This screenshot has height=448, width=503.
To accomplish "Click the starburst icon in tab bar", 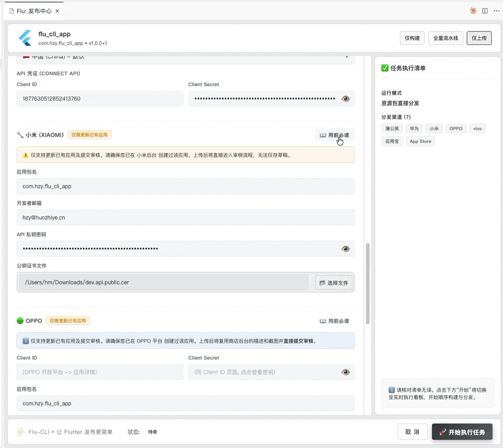I will 473,11.
